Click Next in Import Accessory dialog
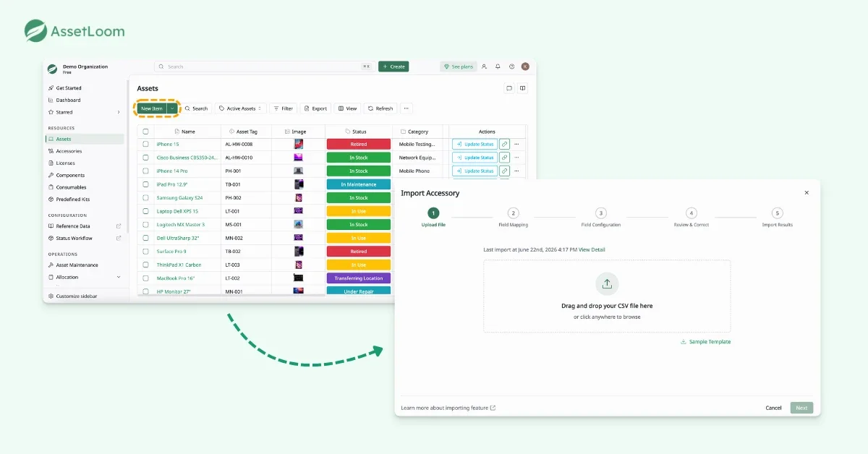Image resolution: width=868 pixels, height=454 pixels. tap(801, 408)
